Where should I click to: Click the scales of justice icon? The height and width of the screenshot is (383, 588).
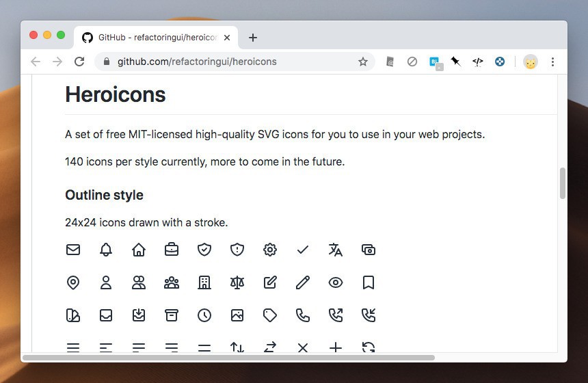(x=237, y=282)
